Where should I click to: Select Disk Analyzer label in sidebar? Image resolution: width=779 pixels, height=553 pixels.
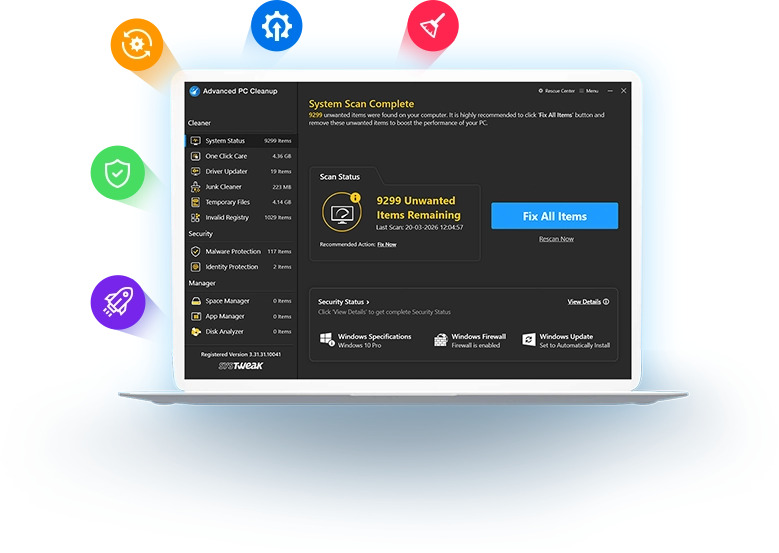[x=225, y=332]
